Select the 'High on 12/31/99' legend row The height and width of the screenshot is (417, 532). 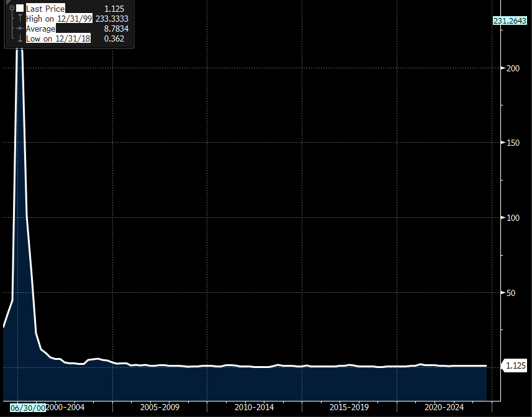click(x=59, y=19)
